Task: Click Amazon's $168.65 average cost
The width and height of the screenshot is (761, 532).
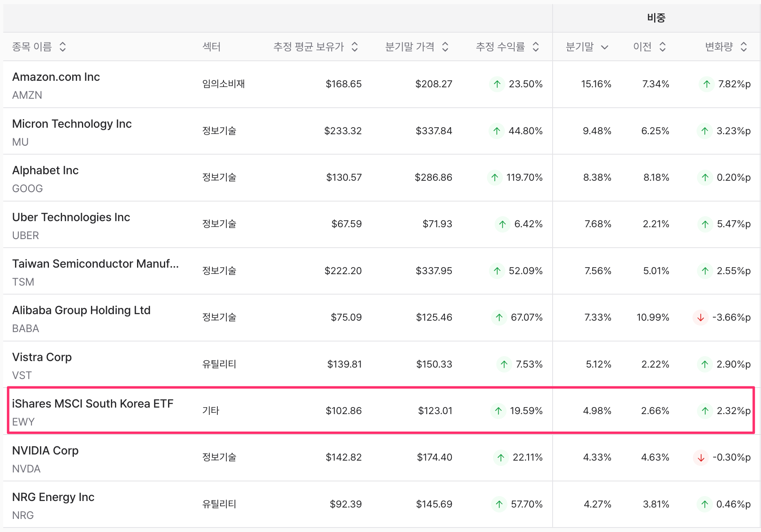Action: (x=343, y=84)
